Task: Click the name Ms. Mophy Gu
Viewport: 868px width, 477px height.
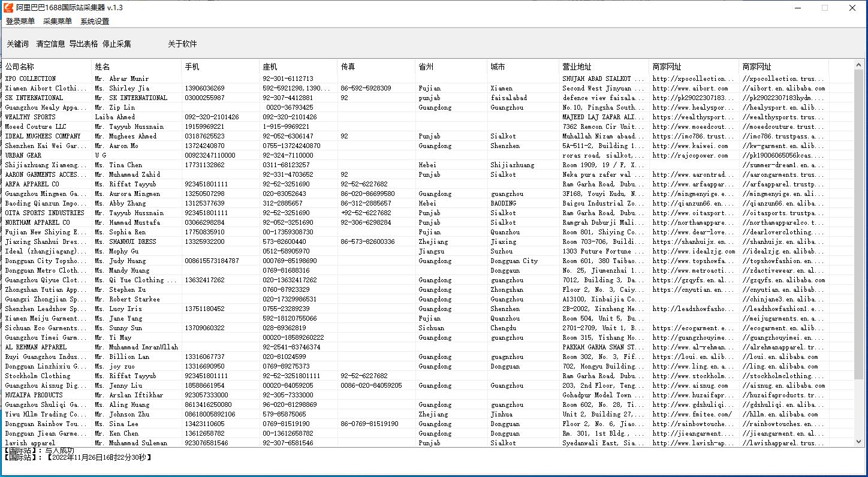Action: (116, 251)
